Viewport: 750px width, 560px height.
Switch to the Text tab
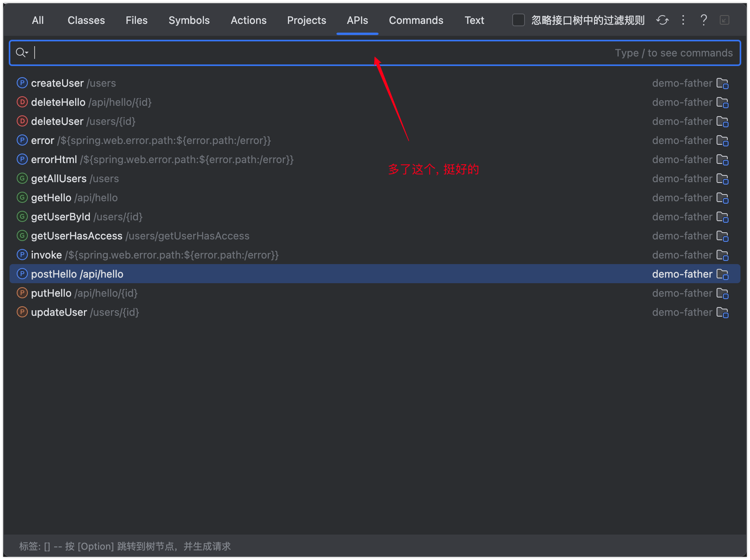[x=474, y=20]
